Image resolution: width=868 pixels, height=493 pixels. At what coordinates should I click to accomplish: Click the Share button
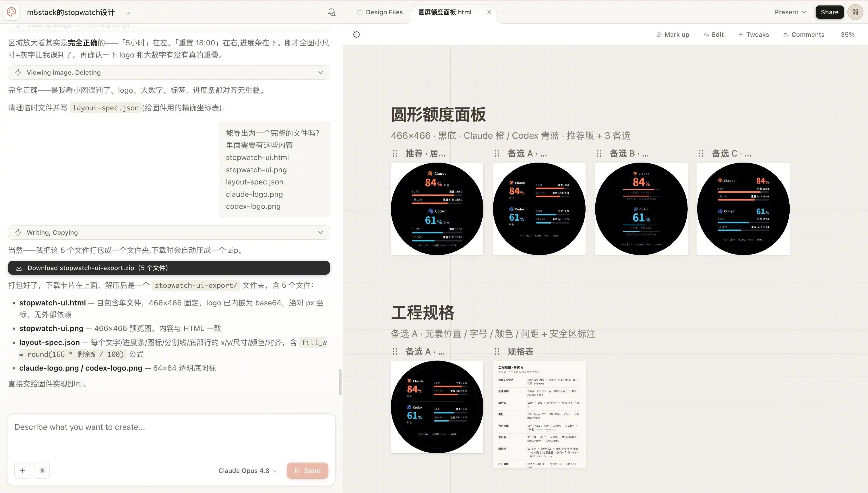click(x=830, y=12)
